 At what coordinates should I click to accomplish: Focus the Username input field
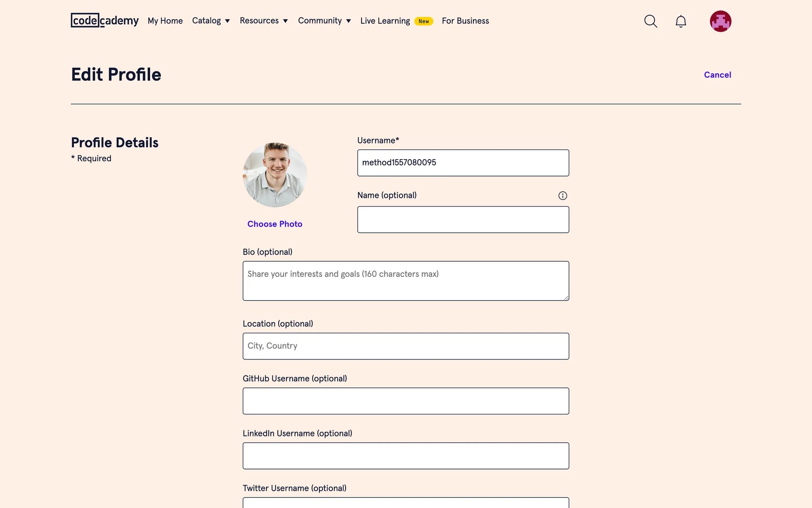tap(463, 163)
